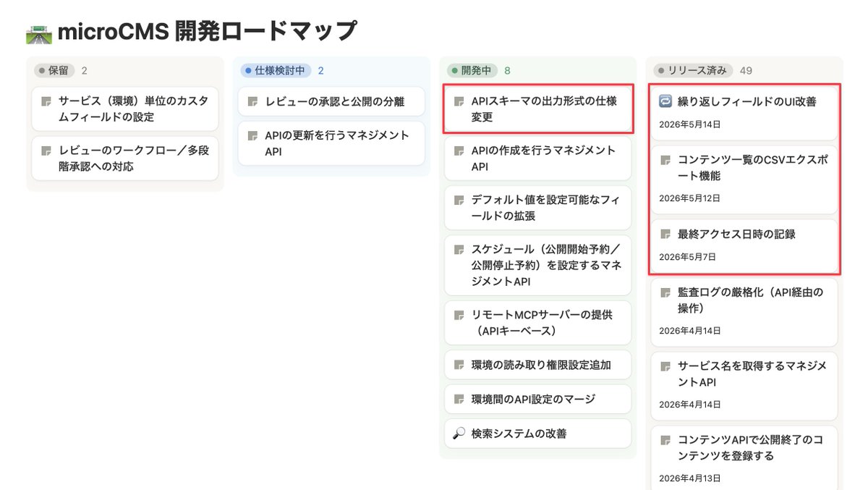Click the date 2026年5月12日
The height and width of the screenshot is (490, 868).
click(689, 198)
